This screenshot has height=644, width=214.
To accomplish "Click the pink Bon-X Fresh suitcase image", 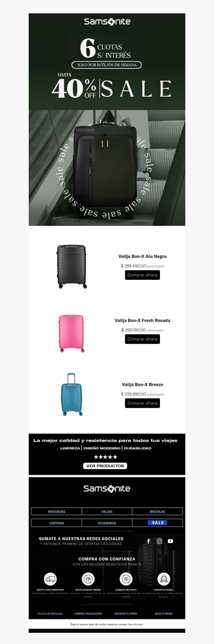I will 71,334.
